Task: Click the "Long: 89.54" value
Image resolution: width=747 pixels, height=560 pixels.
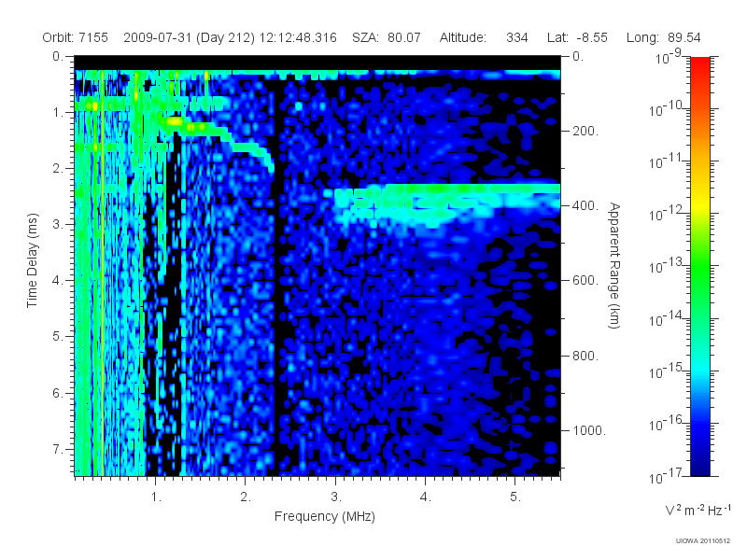Action: pyautogui.click(x=664, y=37)
